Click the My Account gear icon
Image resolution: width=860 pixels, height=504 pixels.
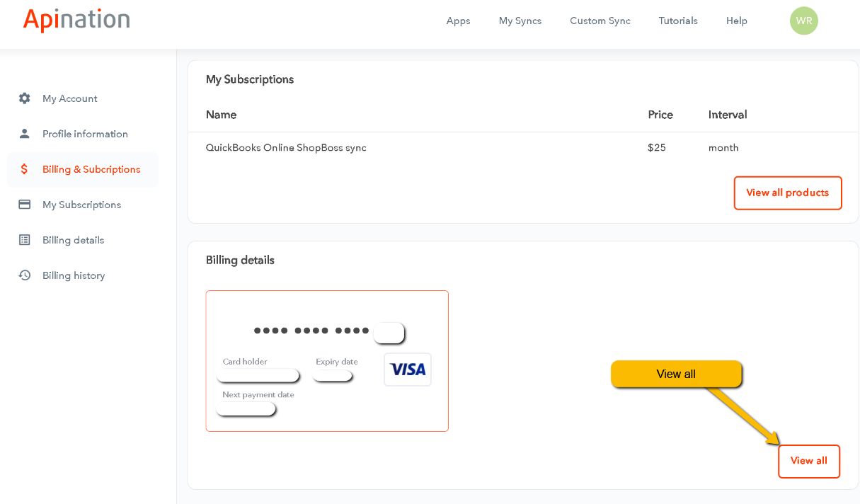(x=25, y=98)
